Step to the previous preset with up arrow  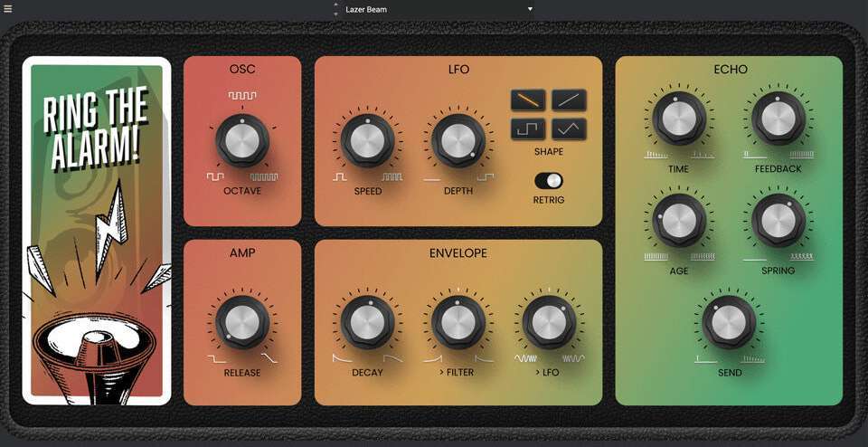336,5
